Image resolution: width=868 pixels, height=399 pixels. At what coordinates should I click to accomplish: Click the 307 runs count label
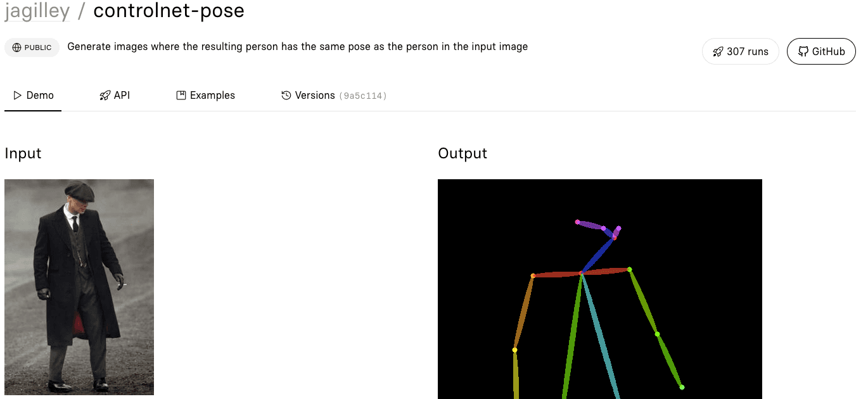click(x=748, y=52)
